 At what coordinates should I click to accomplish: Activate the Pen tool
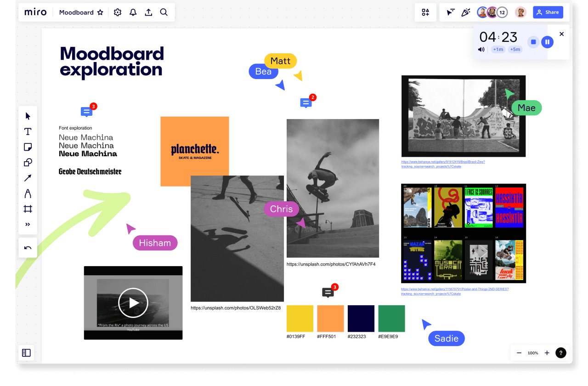click(28, 193)
